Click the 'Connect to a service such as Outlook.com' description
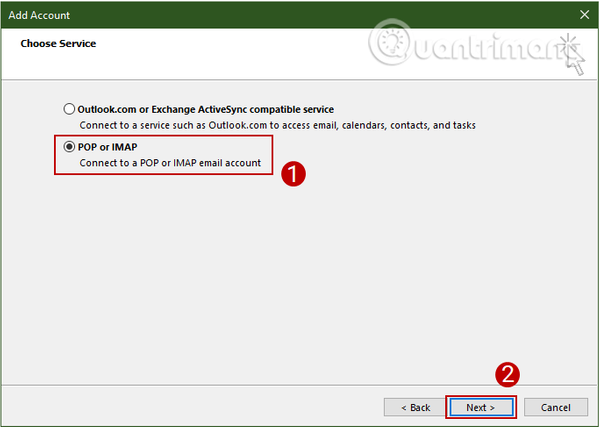This screenshot has width=600, height=427. (x=277, y=125)
